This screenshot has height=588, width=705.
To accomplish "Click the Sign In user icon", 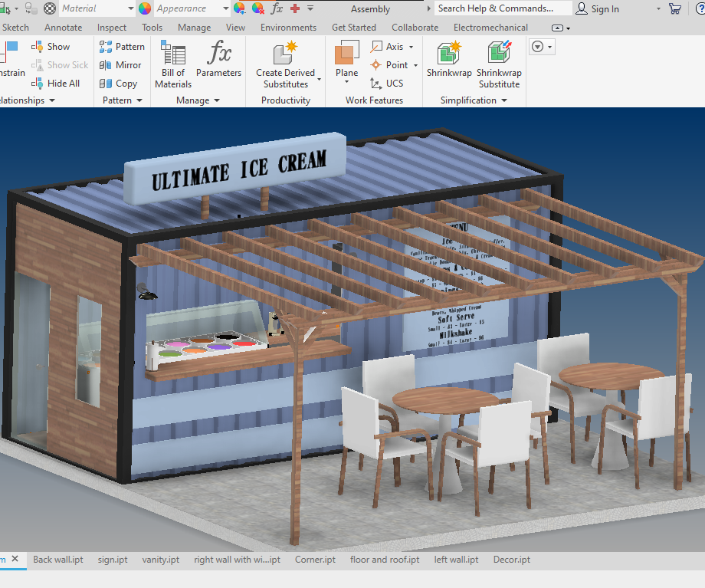I will coord(582,8).
